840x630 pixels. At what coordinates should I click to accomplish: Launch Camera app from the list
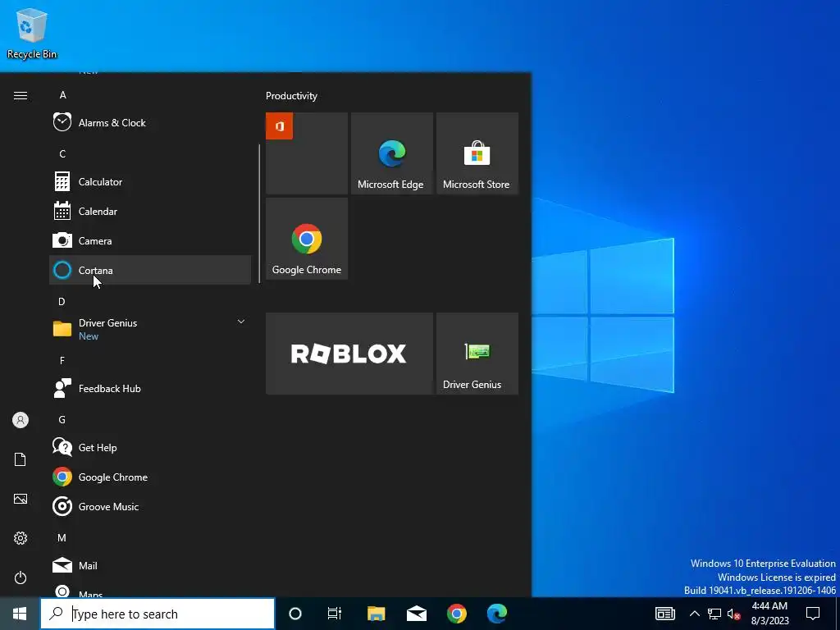click(x=150, y=240)
